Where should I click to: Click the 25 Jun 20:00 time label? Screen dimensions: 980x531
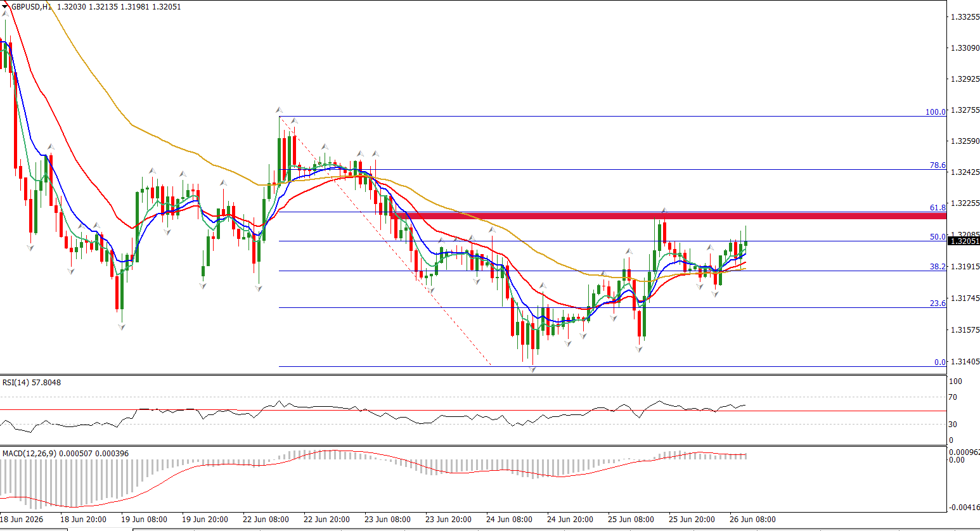pyautogui.click(x=692, y=520)
